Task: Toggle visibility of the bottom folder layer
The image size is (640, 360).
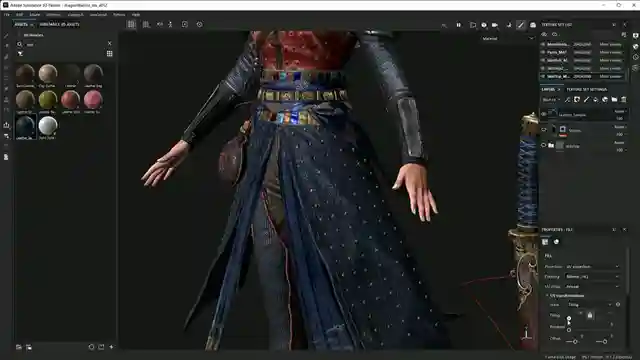Action: tap(544, 145)
